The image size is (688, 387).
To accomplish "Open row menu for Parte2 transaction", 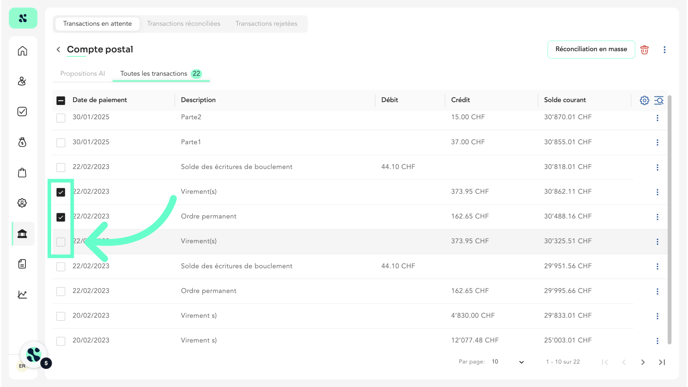I will click(x=657, y=118).
